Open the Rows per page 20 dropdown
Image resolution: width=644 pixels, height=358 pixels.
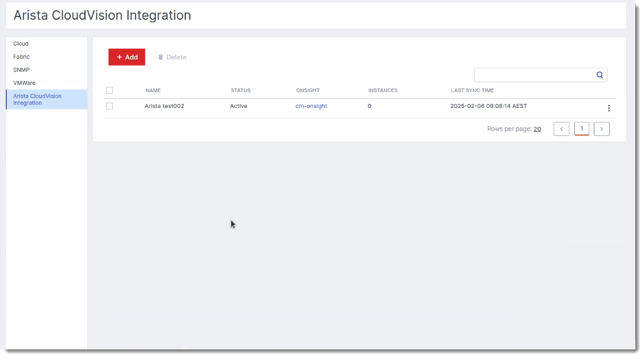537,129
